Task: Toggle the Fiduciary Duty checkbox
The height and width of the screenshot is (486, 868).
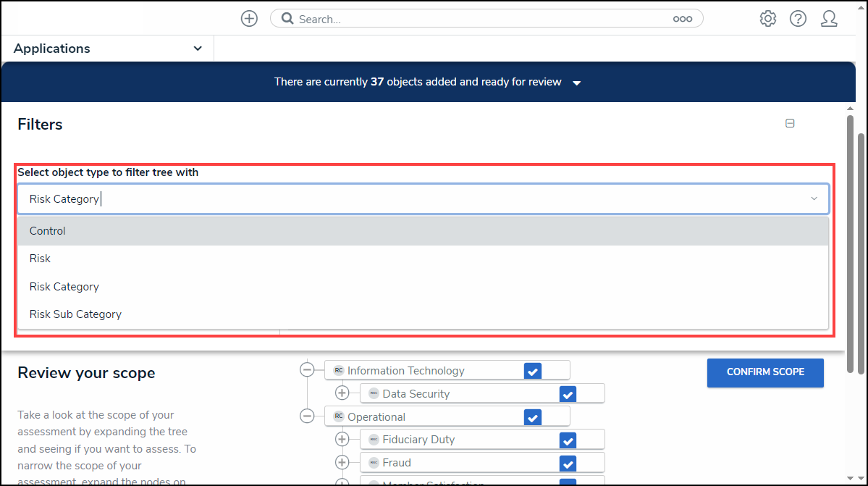Action: point(568,440)
